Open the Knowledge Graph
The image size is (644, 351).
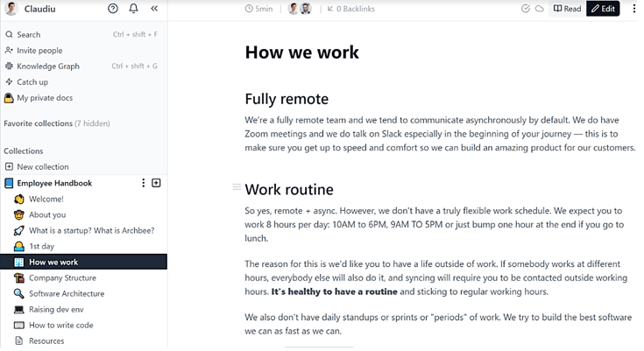pyautogui.click(x=48, y=66)
